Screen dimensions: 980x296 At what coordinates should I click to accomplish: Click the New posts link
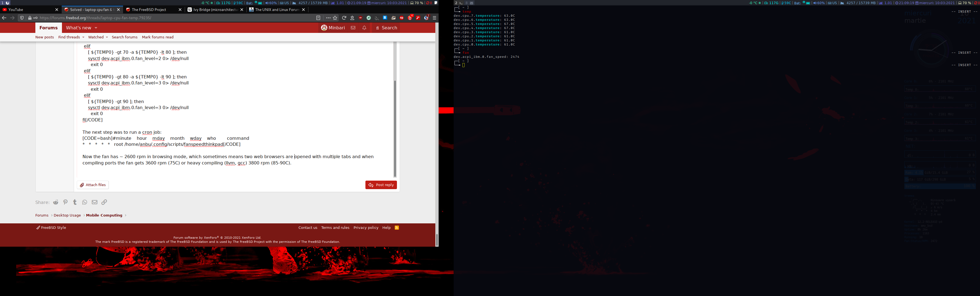[x=44, y=37]
